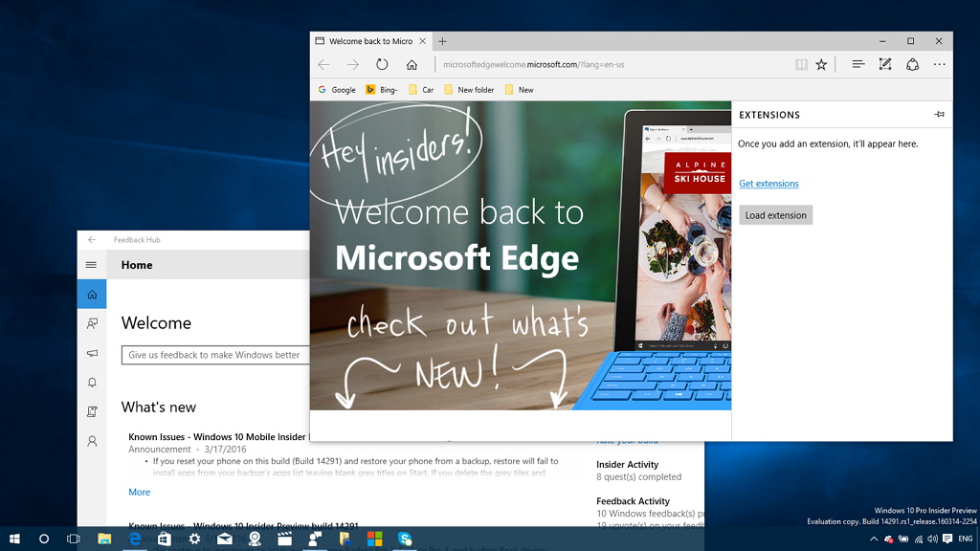Close the Welcome back to Micro tab

(422, 41)
